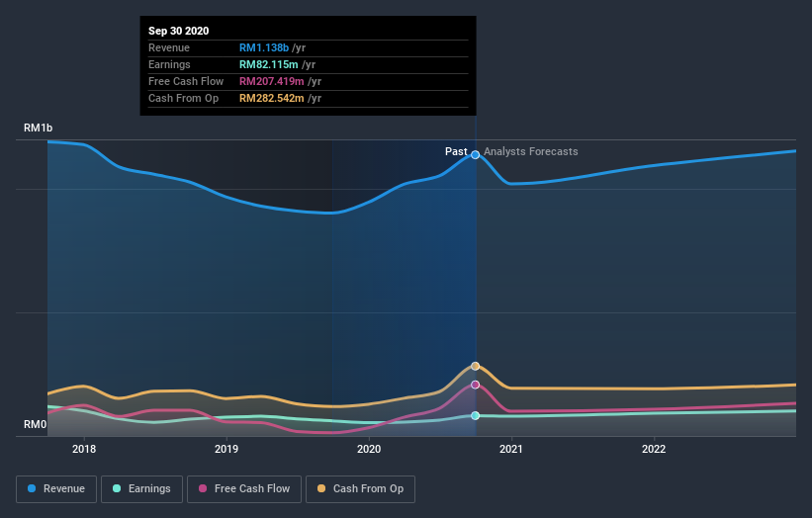This screenshot has height=518, width=812.
Task: Click the RM282.542m cash from op value
Action: (272, 98)
